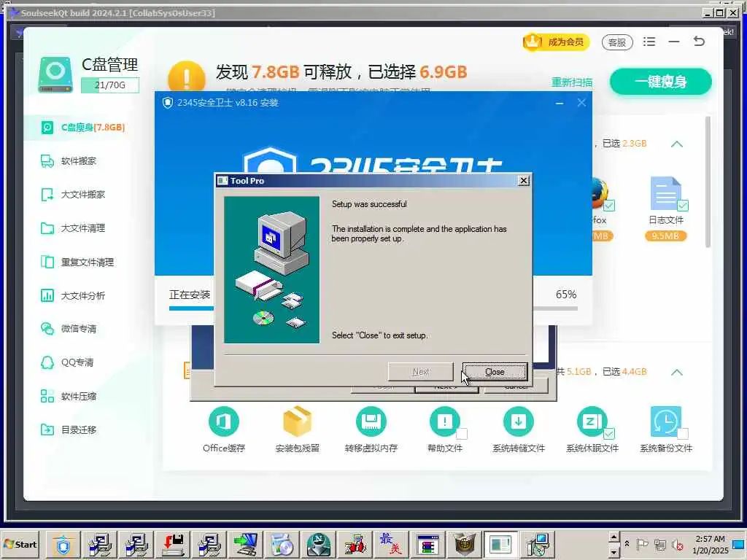The width and height of the screenshot is (747, 560).
Task: Click the 2:57 AM clock
Action: pyautogui.click(x=710, y=539)
